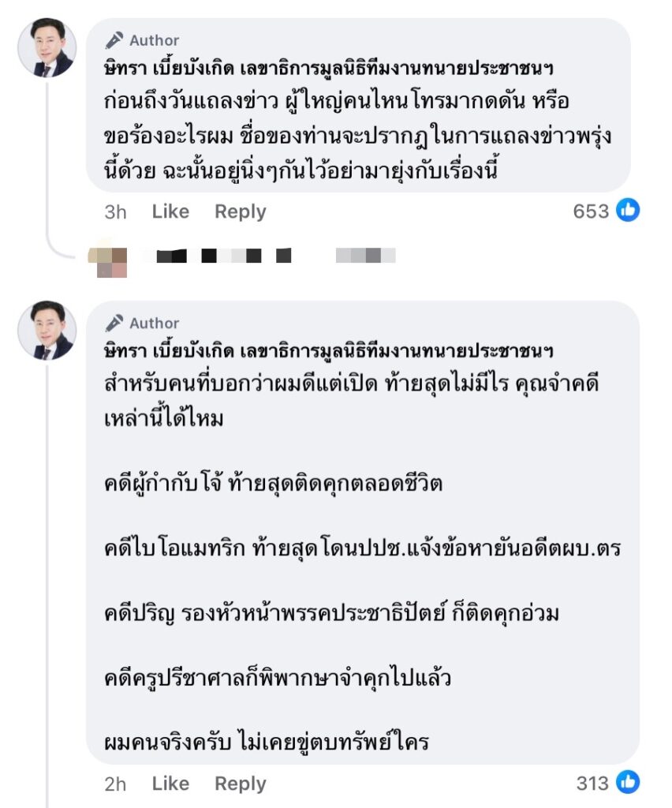The height and width of the screenshot is (808, 672).
Task: Reply to the comment posted 3h ago
Action: pos(241,211)
